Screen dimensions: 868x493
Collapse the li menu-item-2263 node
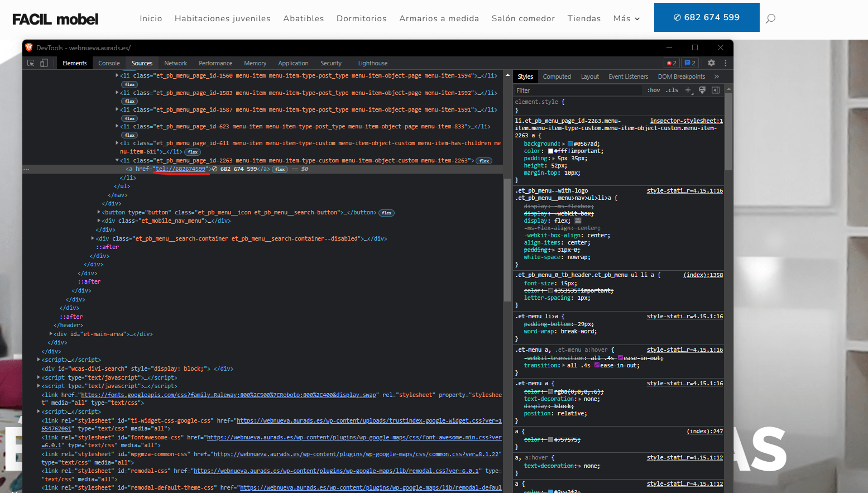[x=117, y=160]
